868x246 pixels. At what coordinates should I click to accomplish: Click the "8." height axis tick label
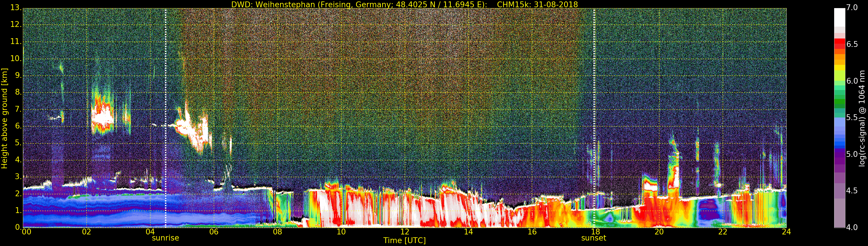pyautogui.click(x=18, y=92)
